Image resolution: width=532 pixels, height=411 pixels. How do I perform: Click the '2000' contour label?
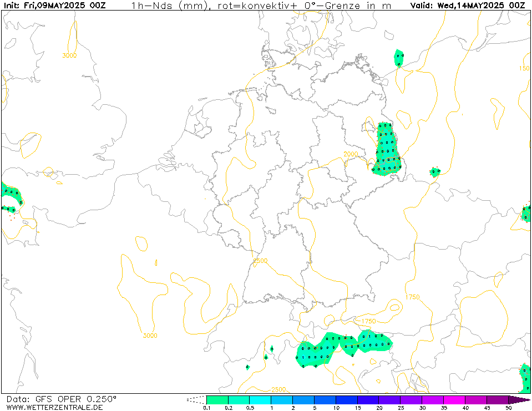click(351, 154)
